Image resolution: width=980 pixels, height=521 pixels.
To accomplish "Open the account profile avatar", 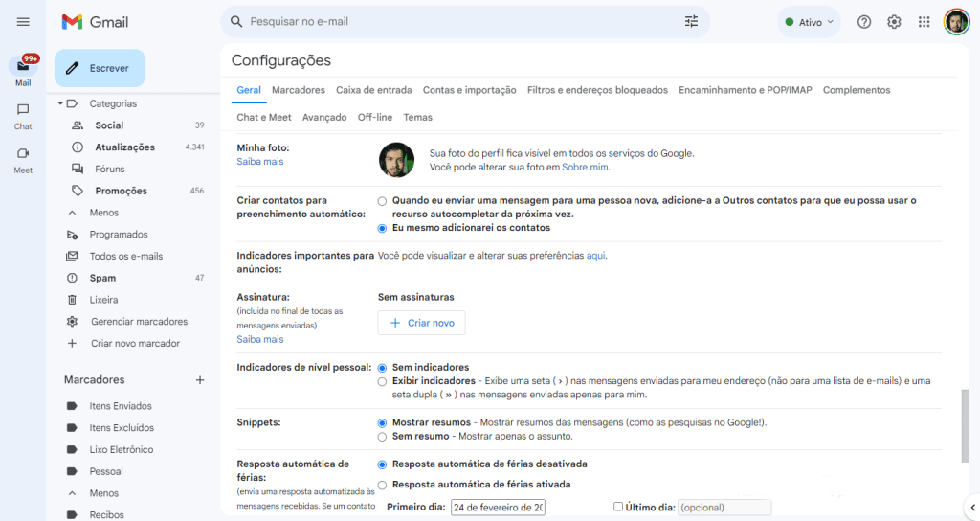I will coord(956,22).
